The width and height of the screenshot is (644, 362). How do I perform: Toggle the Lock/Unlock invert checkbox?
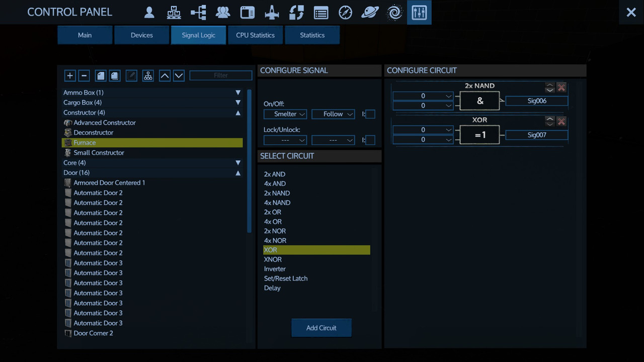pos(370,140)
